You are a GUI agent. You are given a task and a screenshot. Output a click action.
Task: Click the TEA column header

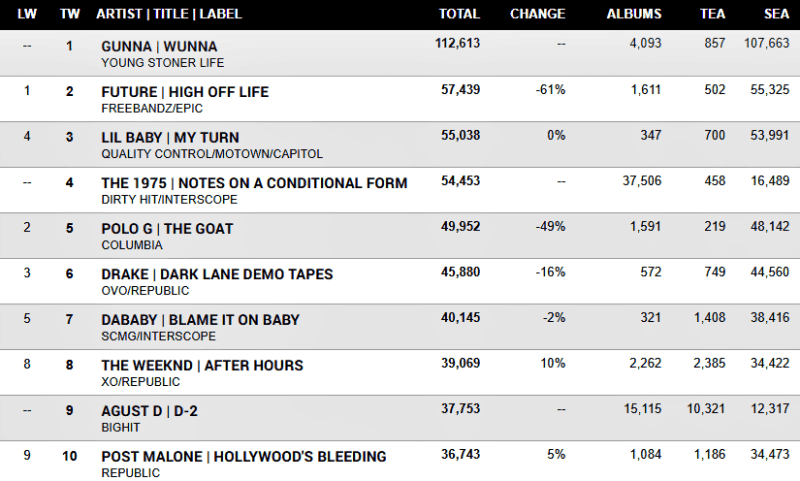tap(712, 14)
